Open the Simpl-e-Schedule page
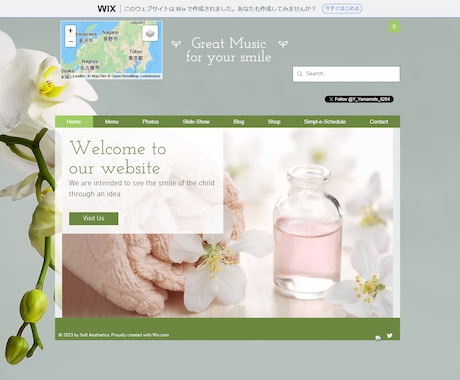This screenshot has height=380, width=460. click(325, 122)
